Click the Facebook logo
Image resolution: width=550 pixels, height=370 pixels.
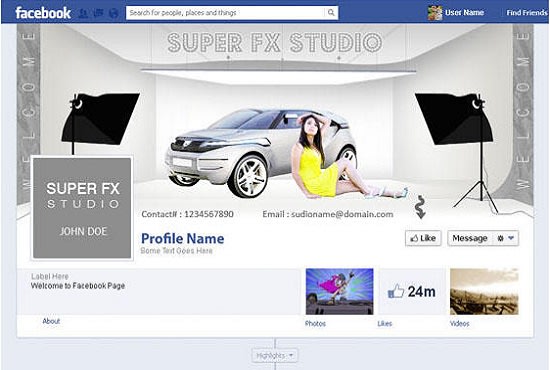click(x=43, y=13)
